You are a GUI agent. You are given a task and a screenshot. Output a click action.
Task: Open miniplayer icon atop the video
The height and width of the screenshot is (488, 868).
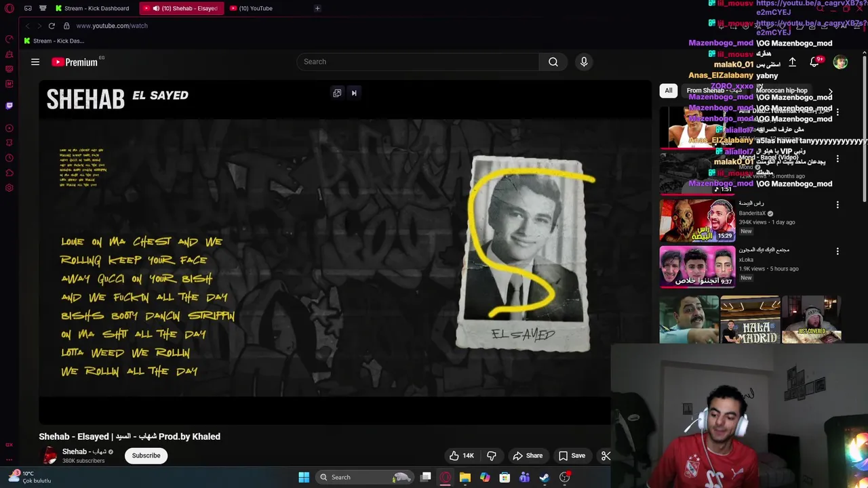tap(337, 93)
